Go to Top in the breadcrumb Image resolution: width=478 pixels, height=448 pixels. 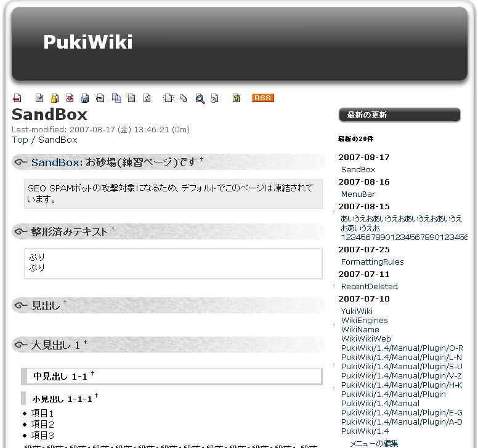tap(20, 140)
